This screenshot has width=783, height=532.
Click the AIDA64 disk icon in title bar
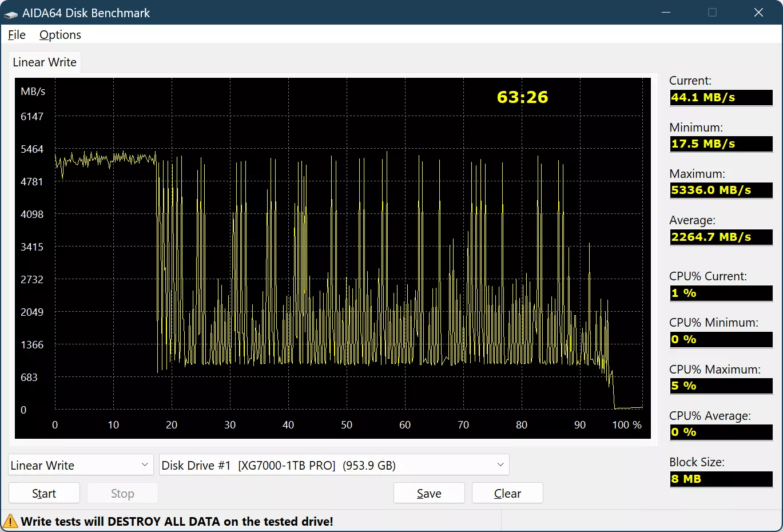11,13
